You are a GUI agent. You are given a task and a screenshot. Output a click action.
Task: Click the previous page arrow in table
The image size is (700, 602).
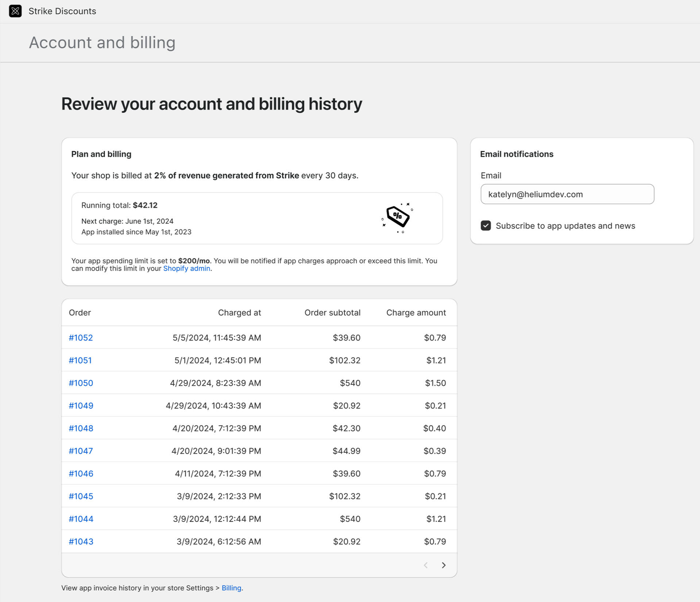425,565
